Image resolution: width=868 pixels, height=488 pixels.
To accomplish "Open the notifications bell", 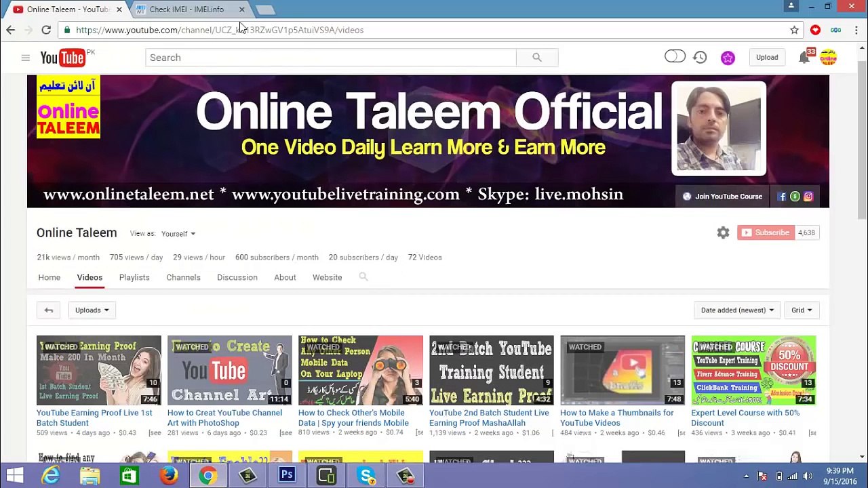I will tap(804, 58).
